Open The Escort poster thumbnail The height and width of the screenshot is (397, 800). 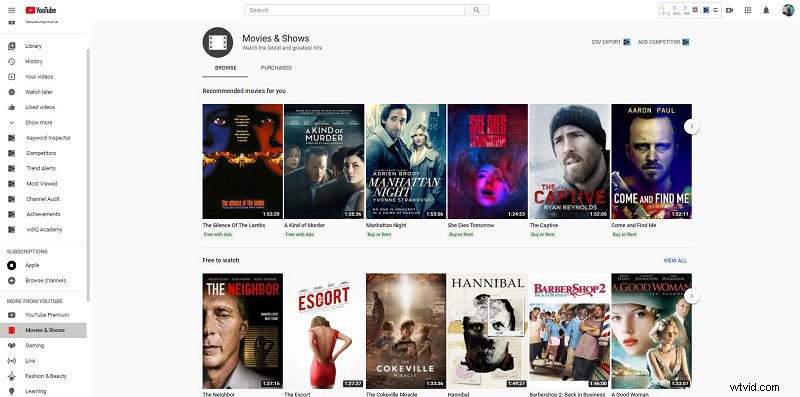click(324, 331)
